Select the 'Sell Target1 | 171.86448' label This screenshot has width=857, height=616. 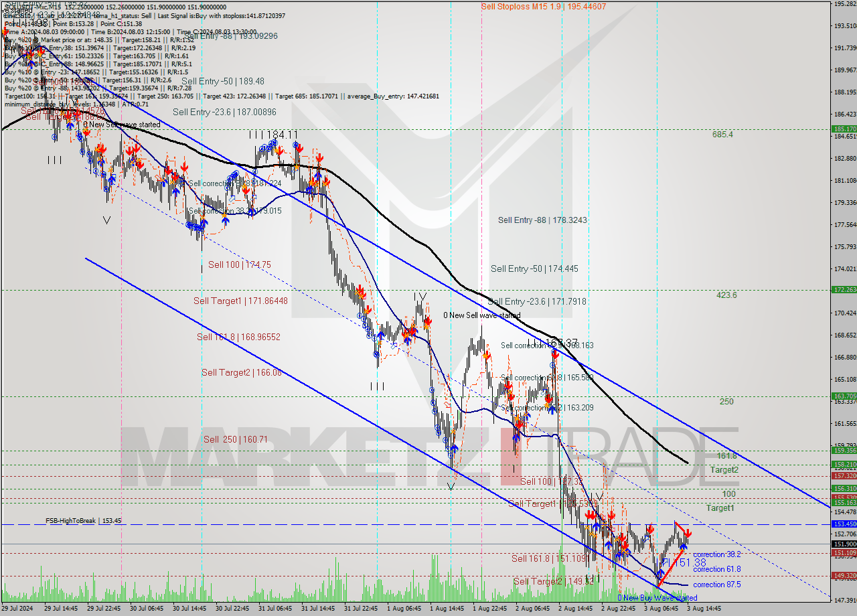(240, 301)
